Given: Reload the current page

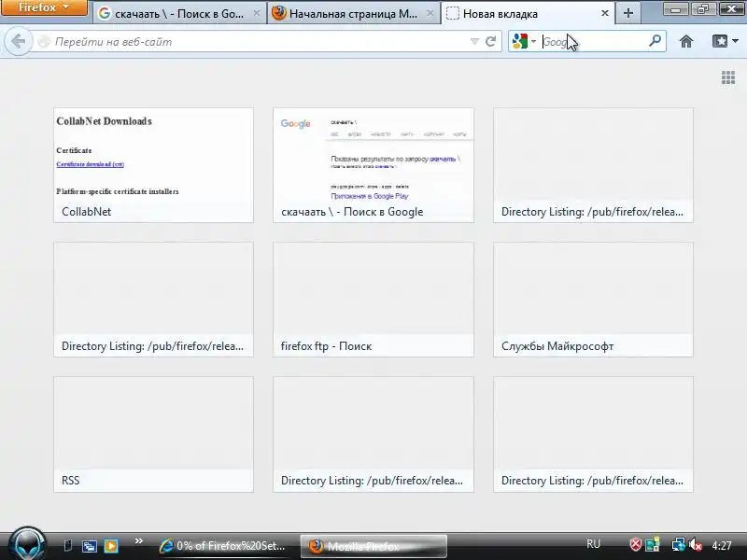Looking at the screenshot, I should click(x=491, y=42).
